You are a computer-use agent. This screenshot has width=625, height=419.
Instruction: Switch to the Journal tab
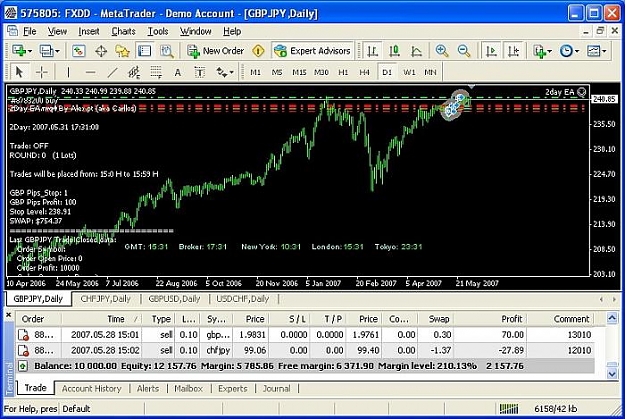[x=276, y=388]
